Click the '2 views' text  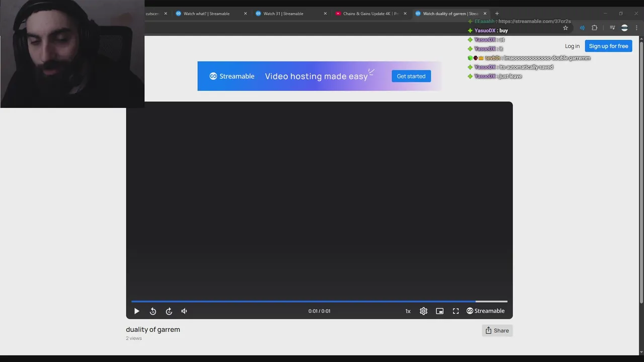tap(134, 338)
